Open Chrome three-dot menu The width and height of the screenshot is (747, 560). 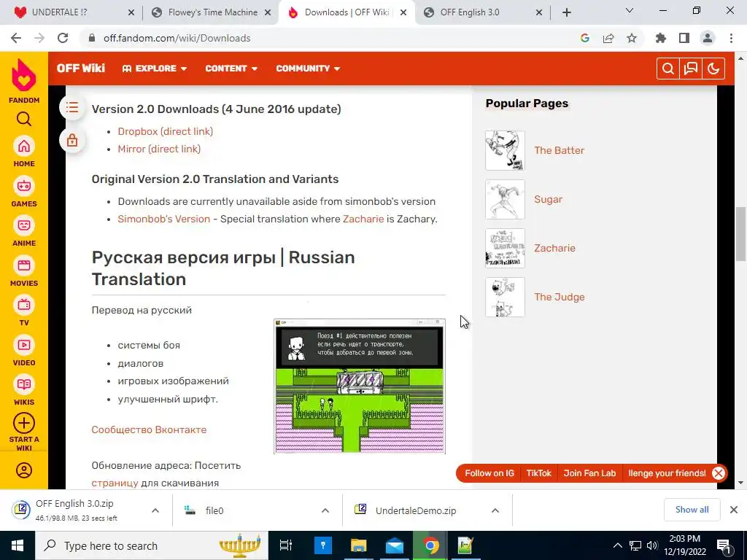731,38
